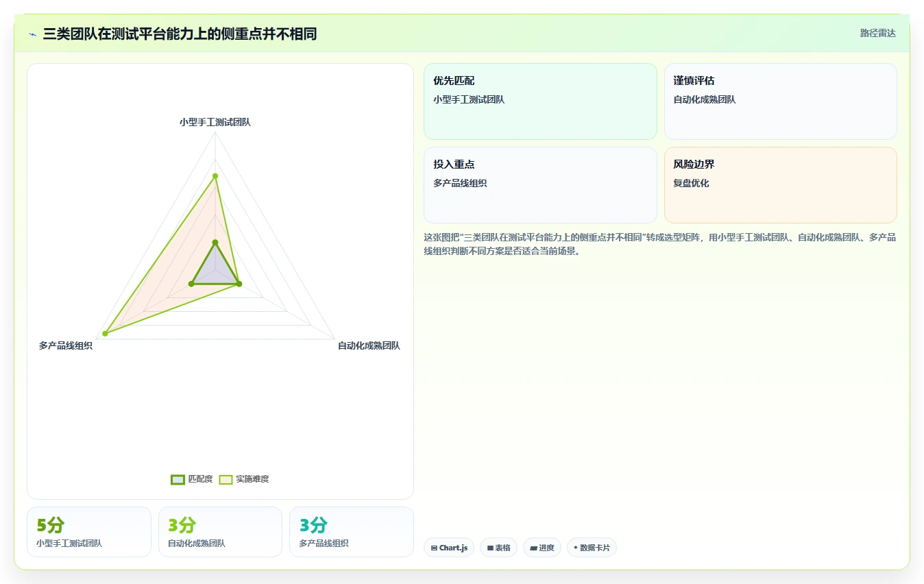924x584 pixels.
Task: Open the 风险边界 card
Action: (780, 185)
